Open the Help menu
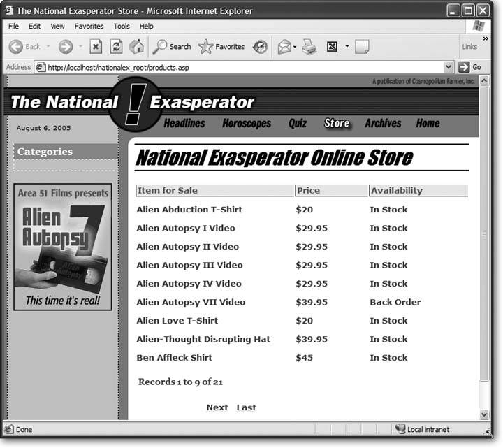Screen dimensions: 503x448 pos(146,27)
